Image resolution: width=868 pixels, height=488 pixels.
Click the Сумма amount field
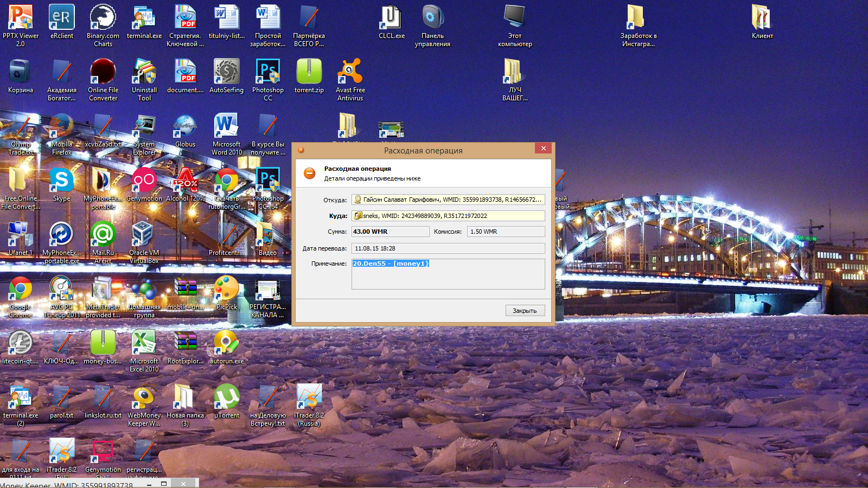tap(391, 232)
